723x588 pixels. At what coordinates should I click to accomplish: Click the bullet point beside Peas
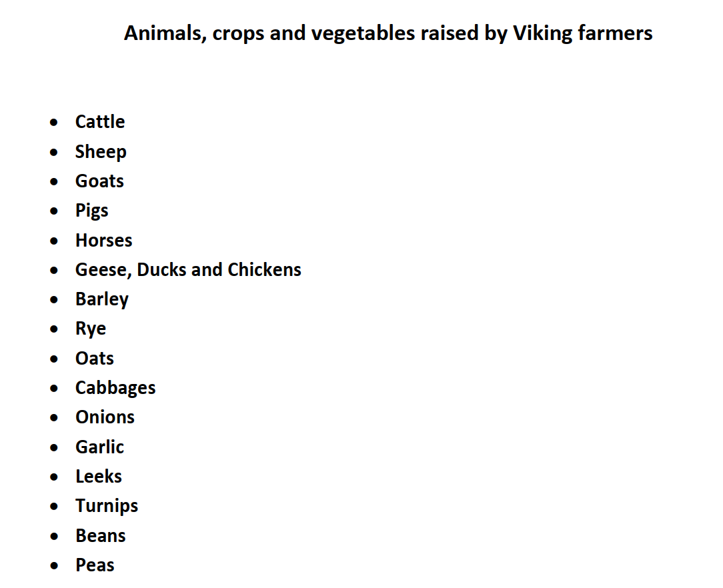coord(54,566)
